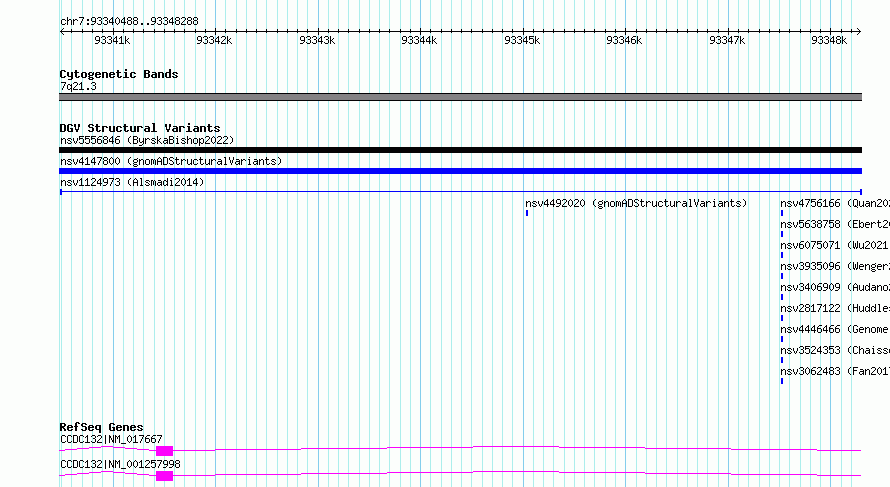The height and width of the screenshot is (487, 890).
Task: Select the 93341k ruler tick label
Action: tap(112, 40)
